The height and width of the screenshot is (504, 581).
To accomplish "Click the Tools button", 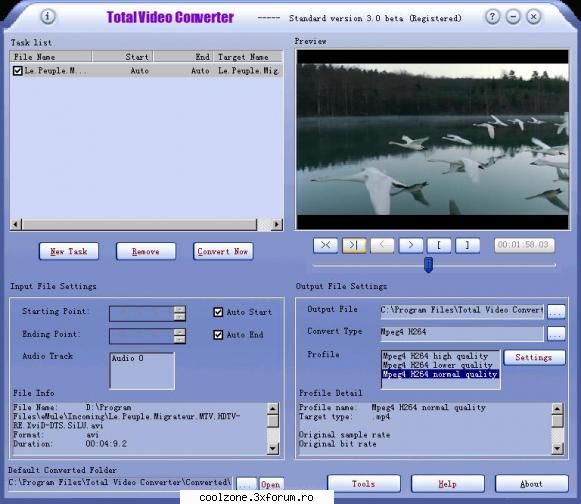I will (x=363, y=484).
